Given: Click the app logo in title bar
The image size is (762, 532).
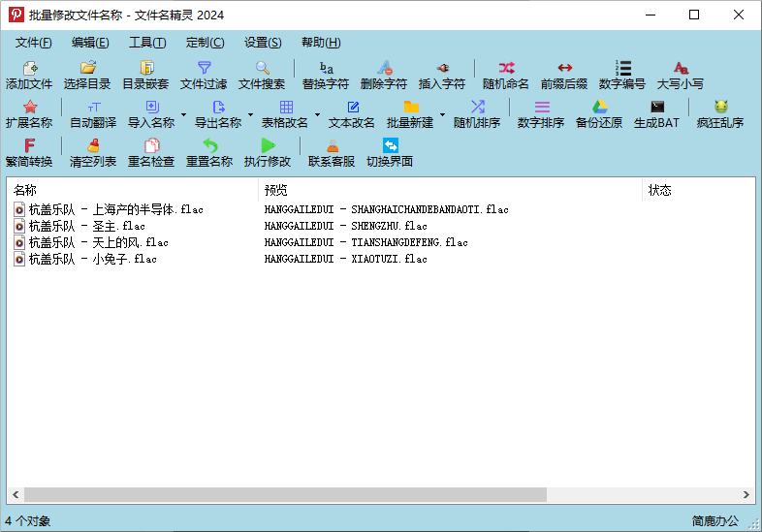Looking at the screenshot, I should click(16, 15).
